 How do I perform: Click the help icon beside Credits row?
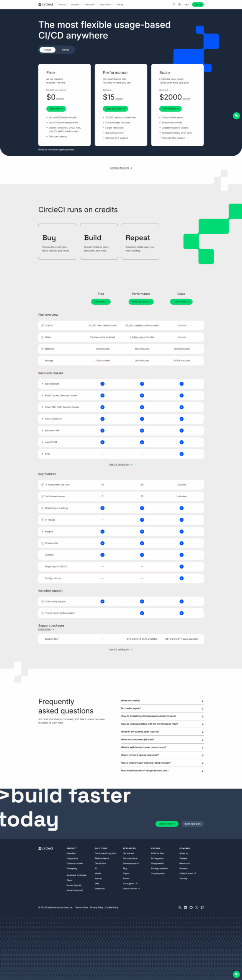(x=43, y=325)
